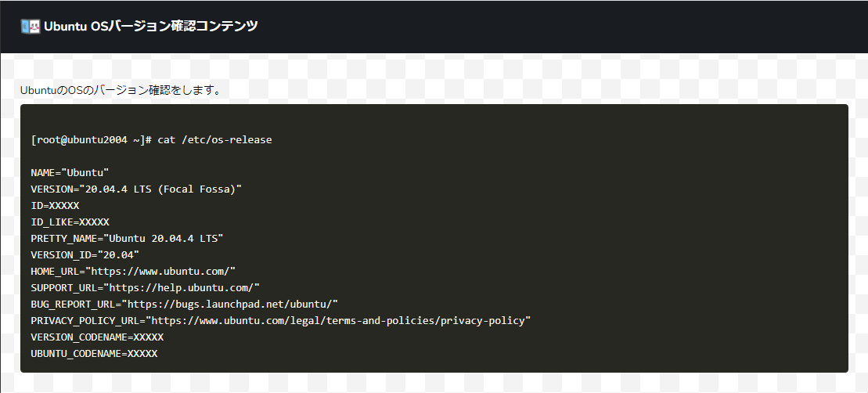The width and height of the screenshot is (868, 393).
Task: Click the HOME_URL line with www.ubuntu.com
Action: (x=133, y=271)
